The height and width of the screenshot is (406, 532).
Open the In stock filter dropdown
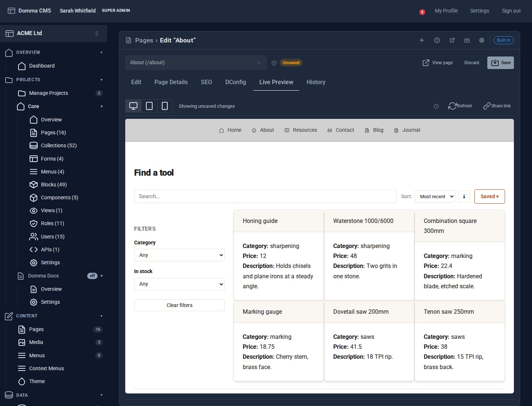click(x=179, y=284)
